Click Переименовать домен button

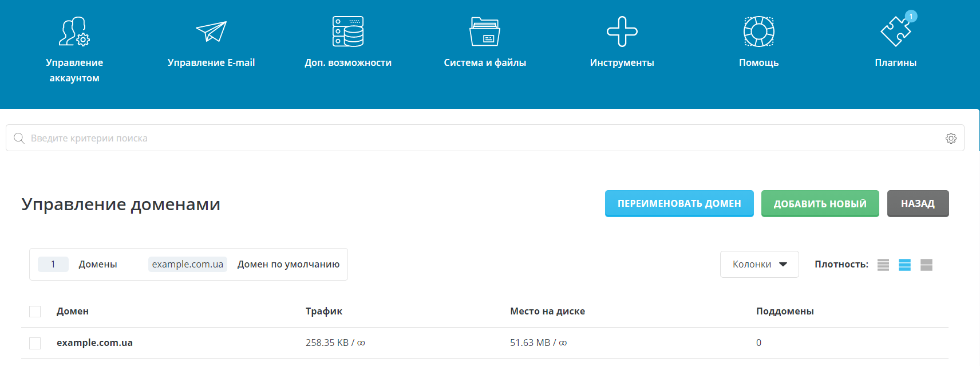coord(679,203)
